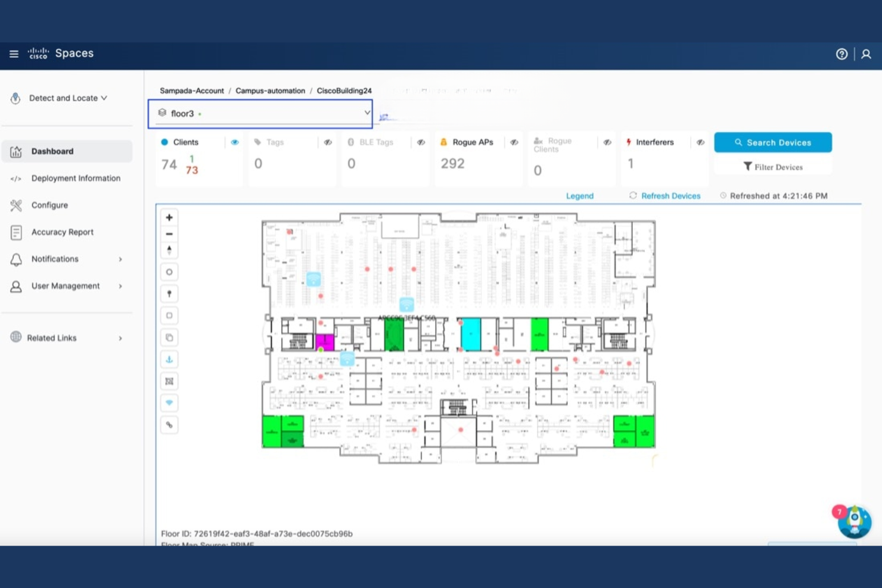882x588 pixels.
Task: Toggle Clients visibility eye
Action: pyautogui.click(x=235, y=142)
